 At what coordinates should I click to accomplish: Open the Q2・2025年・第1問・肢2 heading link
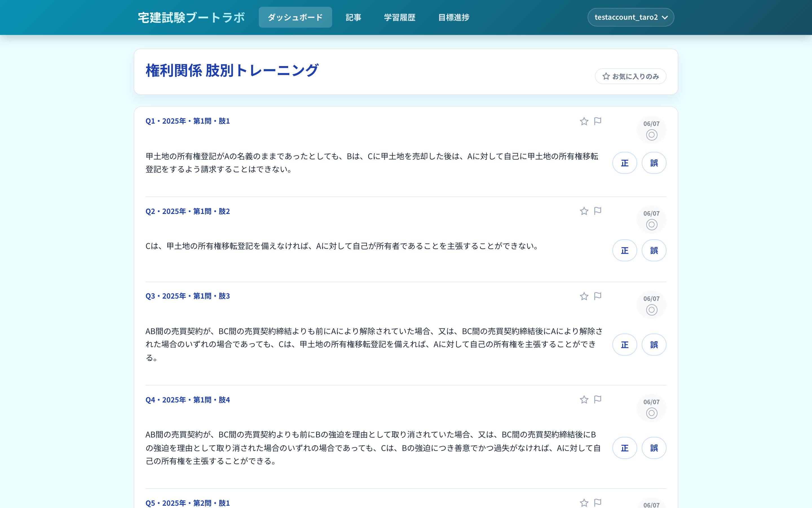click(187, 211)
